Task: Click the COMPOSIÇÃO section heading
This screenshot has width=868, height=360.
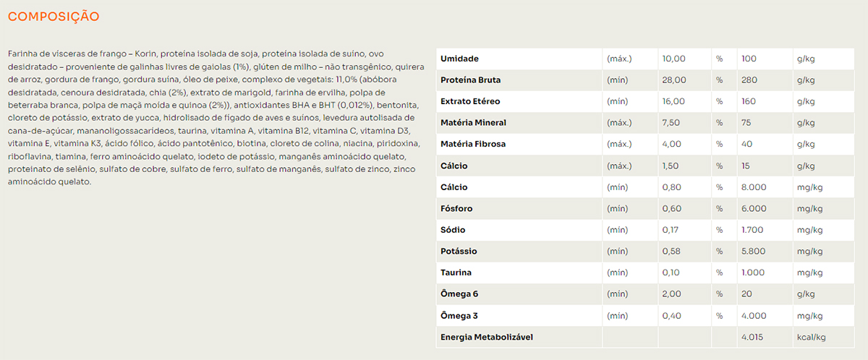Action: (x=54, y=16)
